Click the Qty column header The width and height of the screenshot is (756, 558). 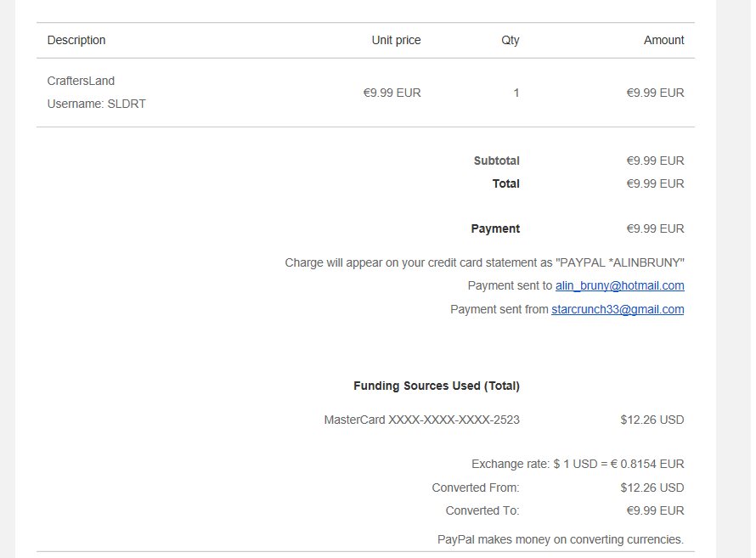click(510, 41)
